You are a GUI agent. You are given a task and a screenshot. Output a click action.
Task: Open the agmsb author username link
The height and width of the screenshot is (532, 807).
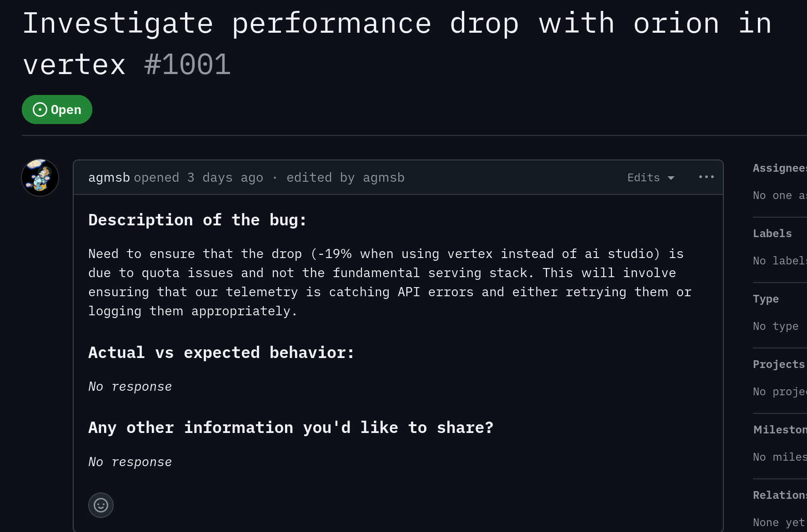[x=109, y=178]
